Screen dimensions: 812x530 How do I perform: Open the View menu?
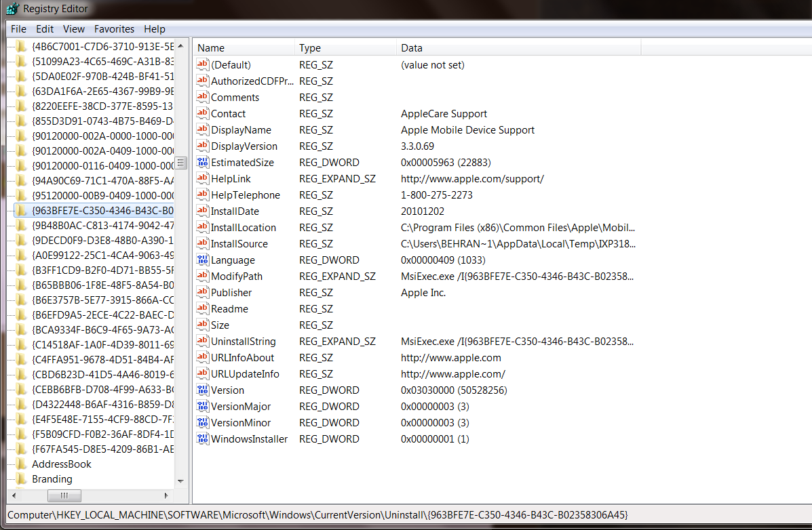(x=73, y=29)
